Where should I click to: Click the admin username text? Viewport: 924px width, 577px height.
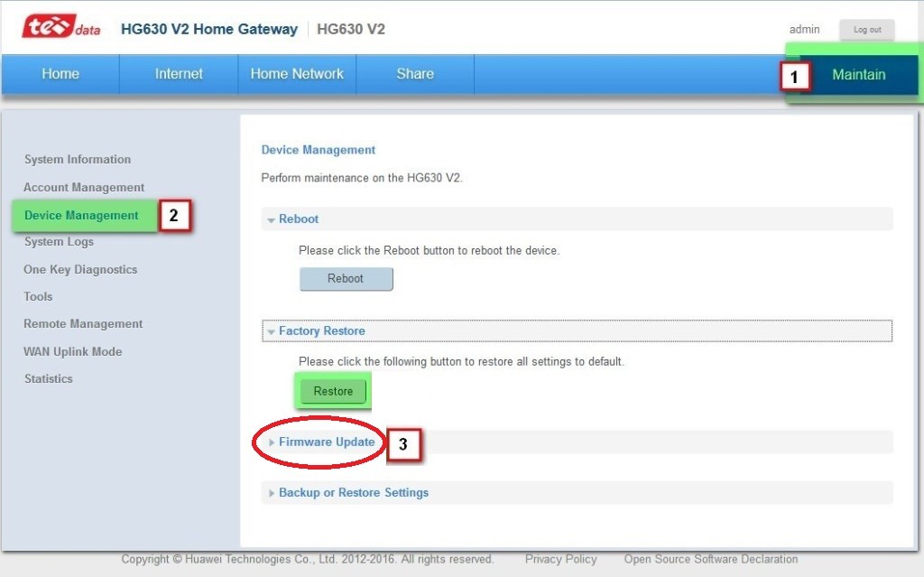(x=804, y=30)
